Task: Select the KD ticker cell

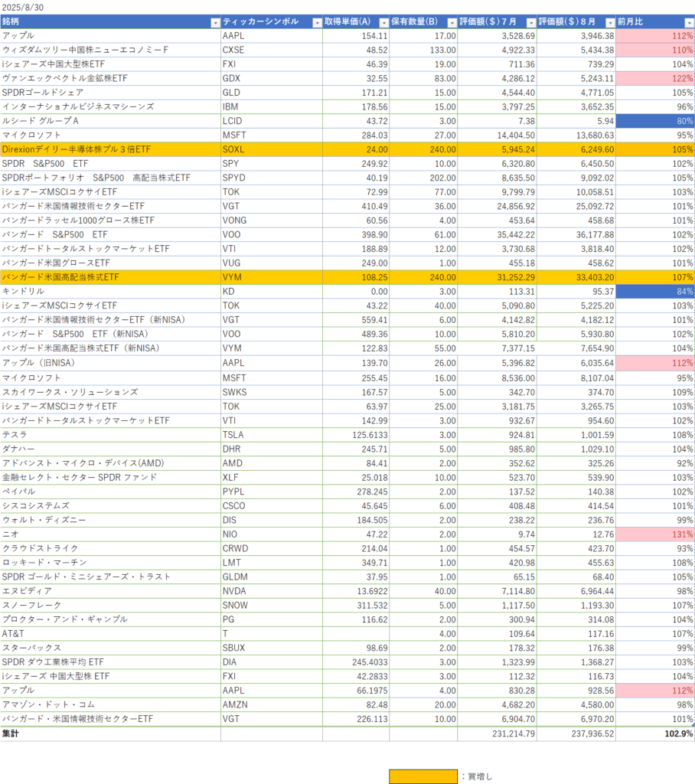Action: pyautogui.click(x=272, y=292)
